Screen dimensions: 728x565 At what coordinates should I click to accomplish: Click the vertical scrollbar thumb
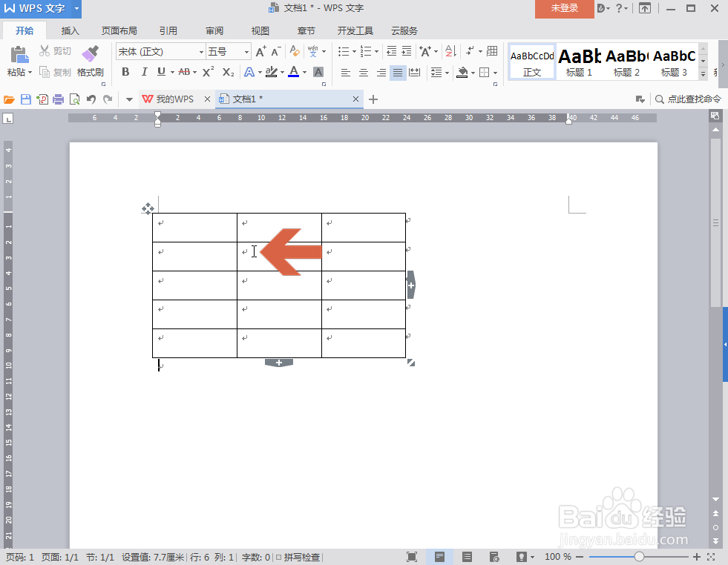[x=715, y=222]
